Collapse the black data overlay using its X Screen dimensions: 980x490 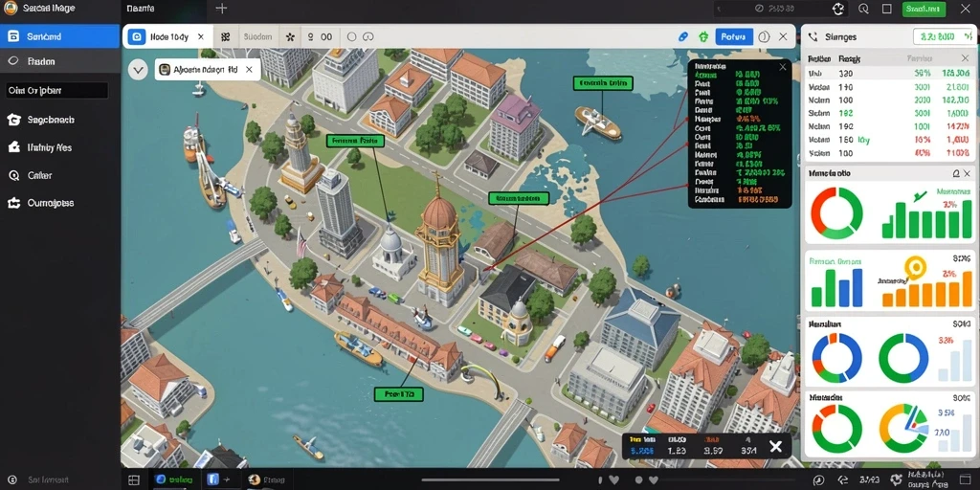783,67
